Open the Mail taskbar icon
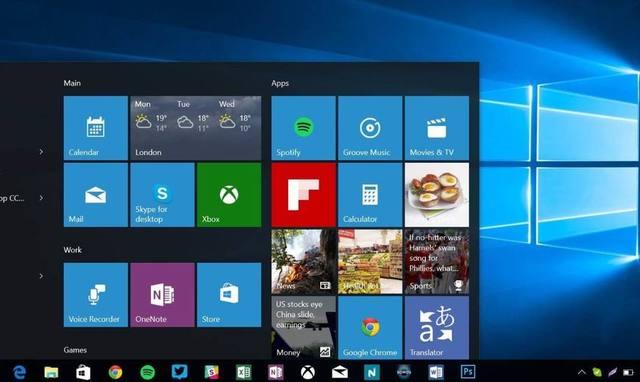This screenshot has width=640, height=382. pos(340,372)
